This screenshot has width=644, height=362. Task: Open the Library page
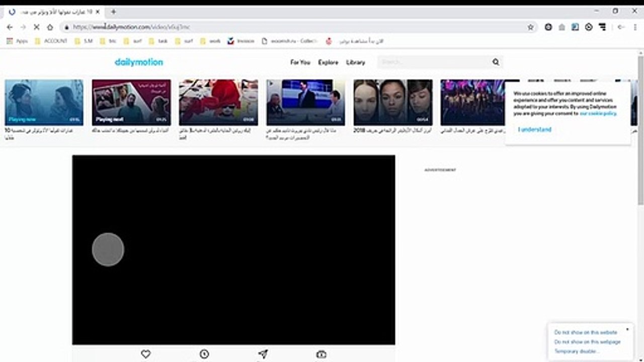[x=355, y=62]
